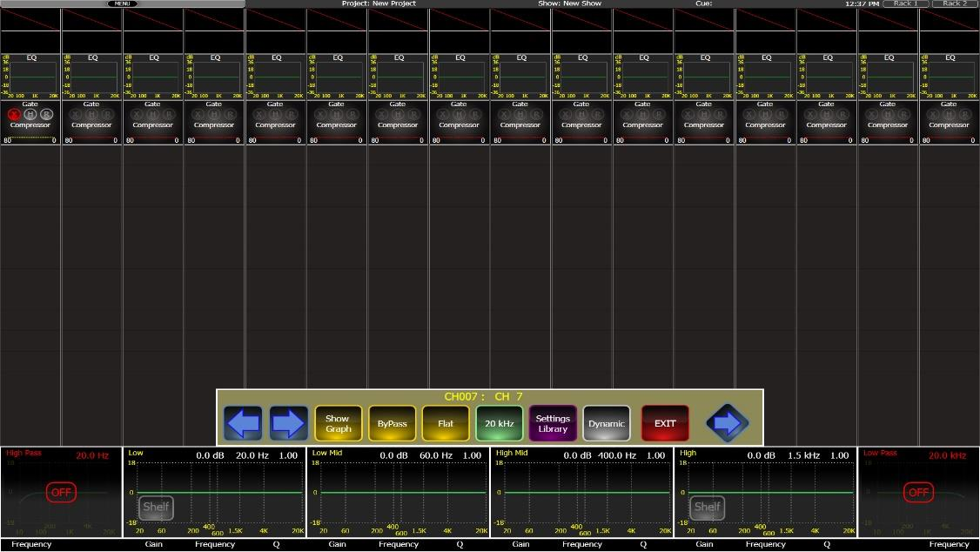Click the Low band 0.0 dB gain value
980x552 pixels.
click(x=210, y=455)
